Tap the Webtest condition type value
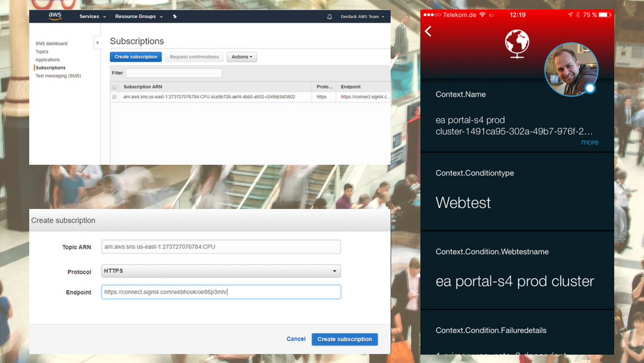 pos(463,202)
